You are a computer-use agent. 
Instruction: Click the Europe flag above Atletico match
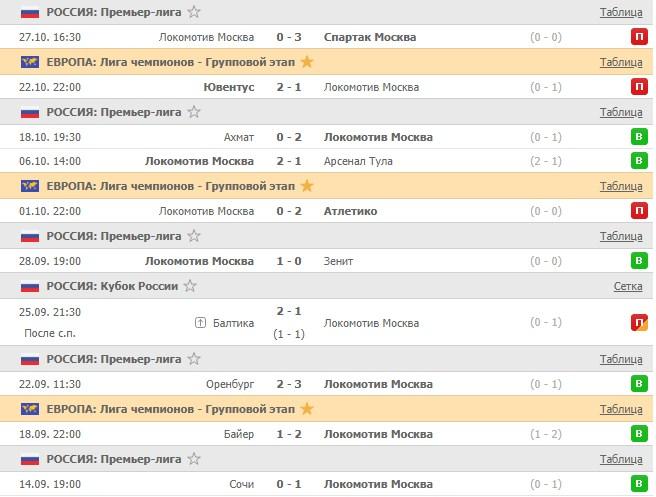(30, 186)
